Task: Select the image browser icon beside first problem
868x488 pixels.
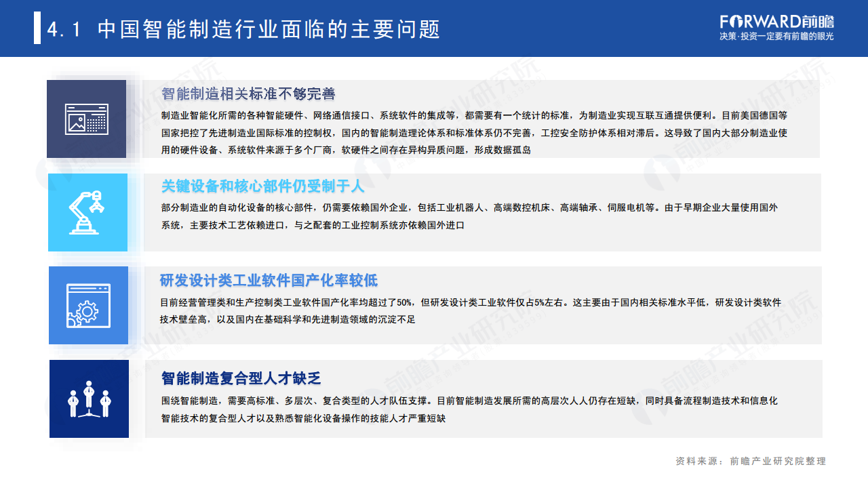Action: [x=87, y=118]
